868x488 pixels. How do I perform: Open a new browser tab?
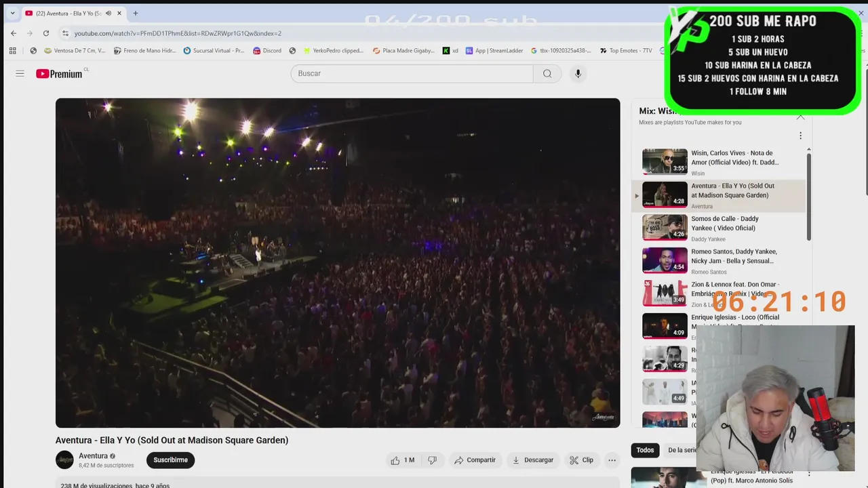[136, 13]
